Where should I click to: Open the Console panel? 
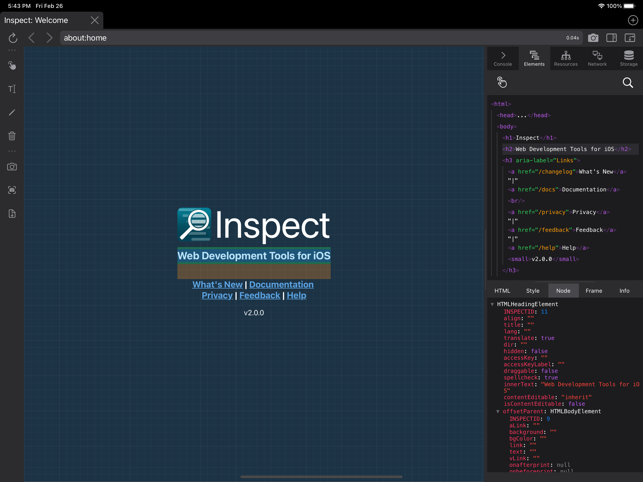click(503, 58)
